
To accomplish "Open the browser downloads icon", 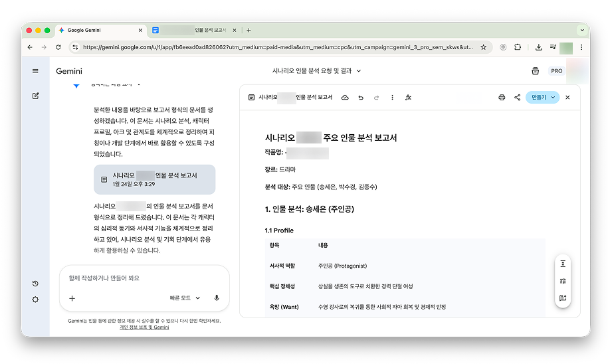I will [x=538, y=47].
